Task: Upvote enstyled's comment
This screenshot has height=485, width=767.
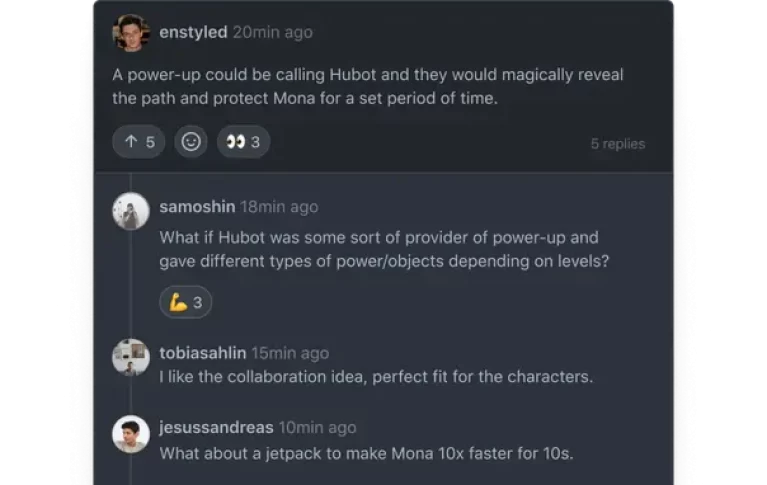Action: (x=140, y=142)
